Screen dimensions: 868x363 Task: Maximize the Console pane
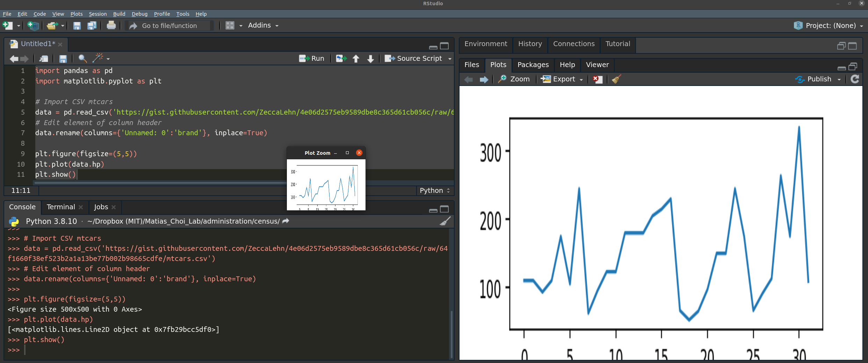[444, 209]
